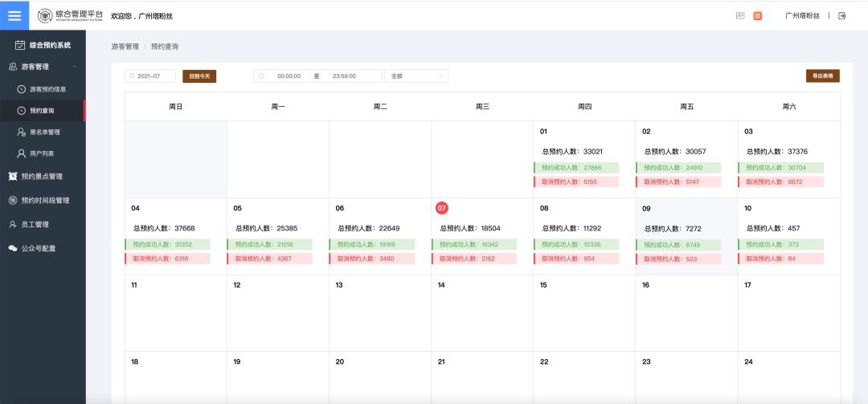Click 总预约人数：33021 on day 01
The width and height of the screenshot is (868, 404).
point(572,151)
